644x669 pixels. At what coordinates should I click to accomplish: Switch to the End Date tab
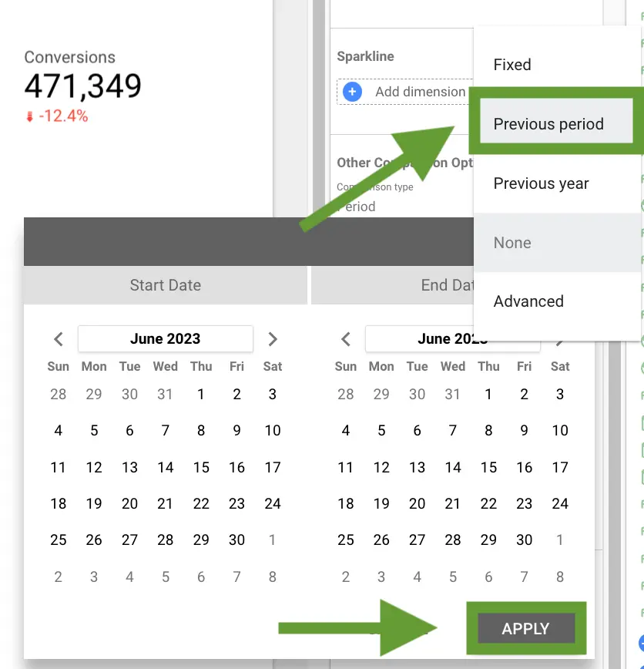392,285
